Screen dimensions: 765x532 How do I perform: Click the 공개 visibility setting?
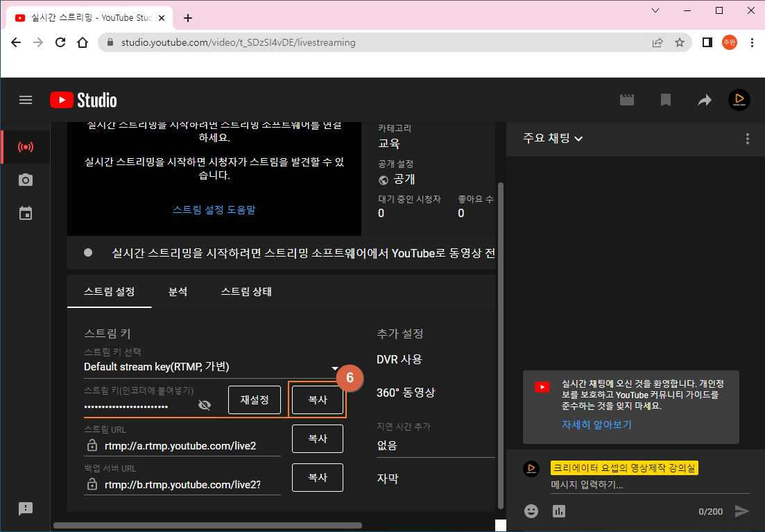[x=397, y=180]
